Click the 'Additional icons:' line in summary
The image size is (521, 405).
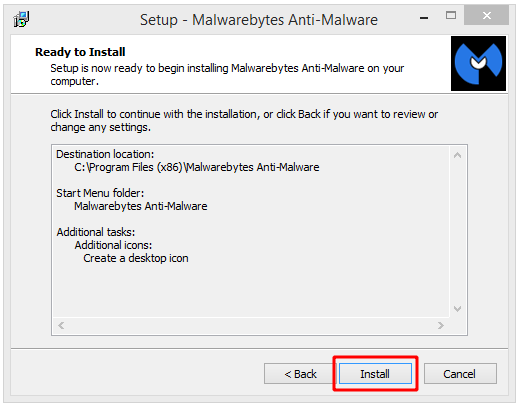click(x=113, y=245)
